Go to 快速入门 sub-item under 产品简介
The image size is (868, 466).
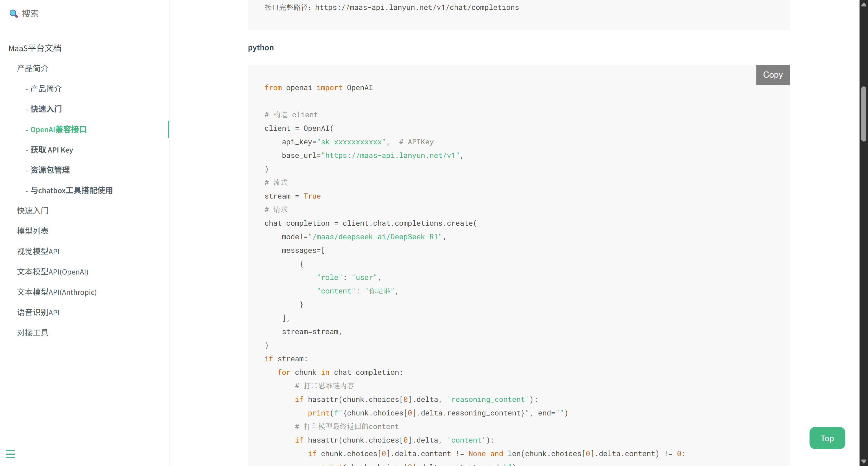(x=46, y=109)
